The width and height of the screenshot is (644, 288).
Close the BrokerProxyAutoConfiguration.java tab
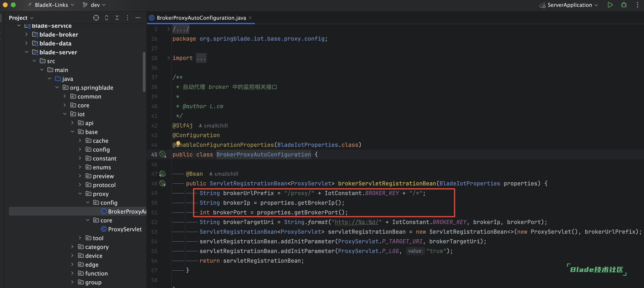(x=250, y=18)
